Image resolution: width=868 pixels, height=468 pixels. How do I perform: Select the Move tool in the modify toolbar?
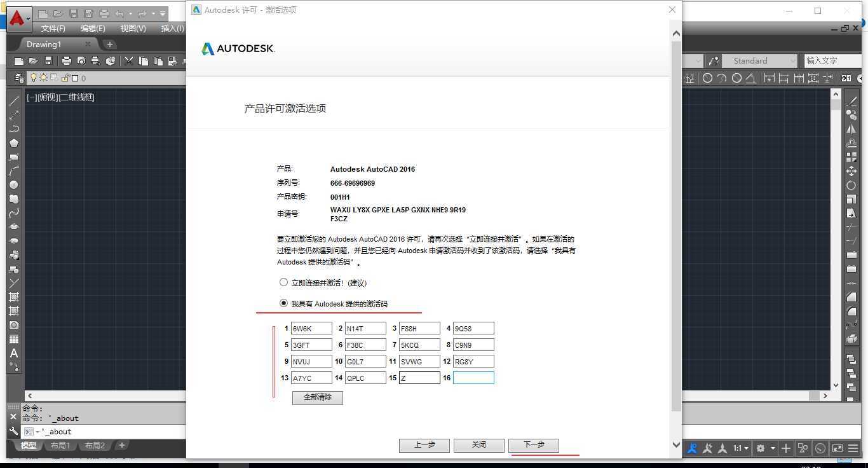(851, 171)
